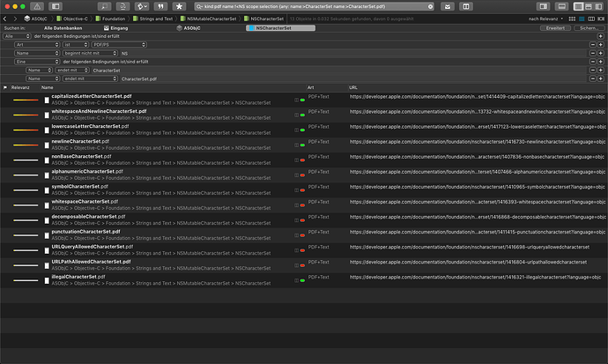Click the document OCR toolbar icon
Screen dimensions: 608x364
click(x=122, y=6)
